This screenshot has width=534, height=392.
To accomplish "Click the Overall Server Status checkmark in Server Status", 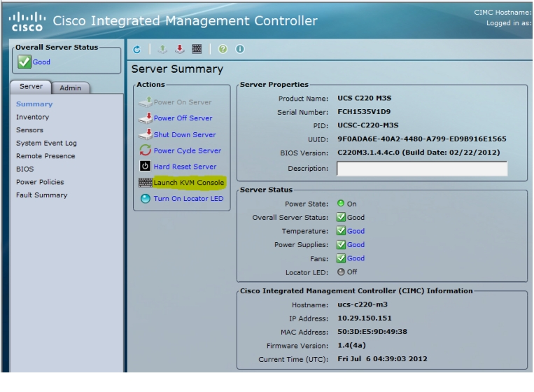I will coord(341,217).
